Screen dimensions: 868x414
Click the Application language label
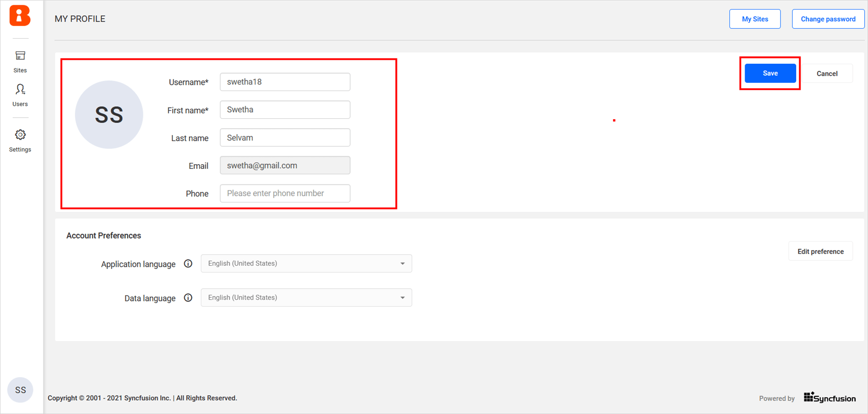pyautogui.click(x=138, y=264)
